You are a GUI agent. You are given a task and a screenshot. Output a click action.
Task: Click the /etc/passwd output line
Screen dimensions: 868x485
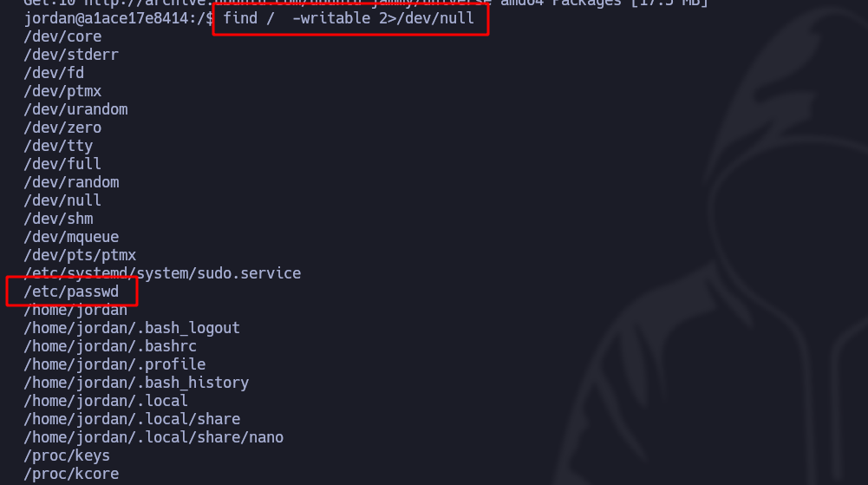click(x=71, y=292)
